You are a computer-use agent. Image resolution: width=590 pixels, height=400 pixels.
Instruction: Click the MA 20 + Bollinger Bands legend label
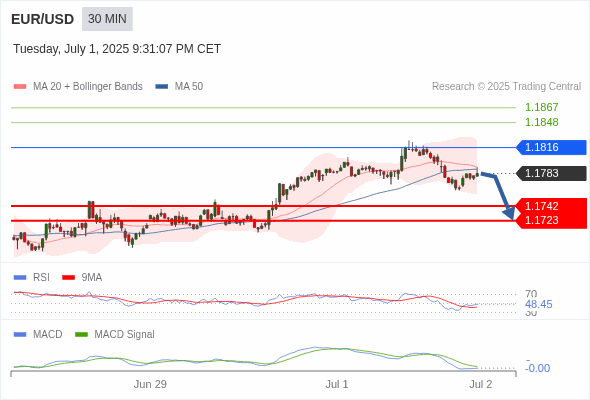coord(88,87)
